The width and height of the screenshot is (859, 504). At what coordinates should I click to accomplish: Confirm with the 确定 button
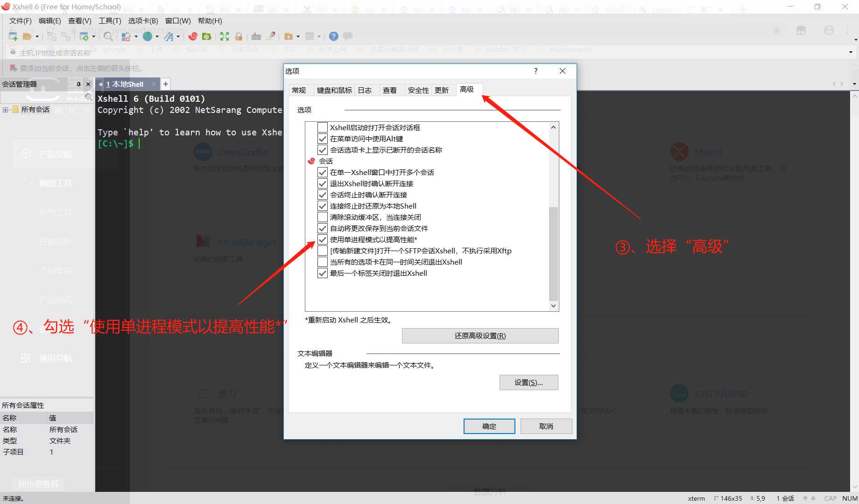489,426
